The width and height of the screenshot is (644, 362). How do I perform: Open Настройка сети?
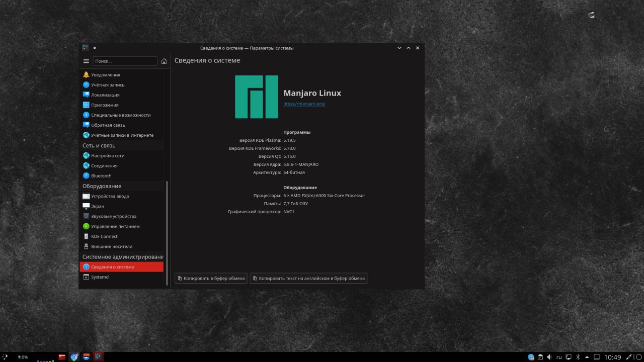(x=122, y=156)
